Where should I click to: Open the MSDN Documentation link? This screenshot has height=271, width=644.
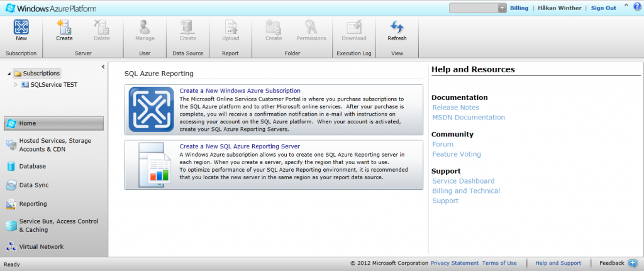click(469, 118)
